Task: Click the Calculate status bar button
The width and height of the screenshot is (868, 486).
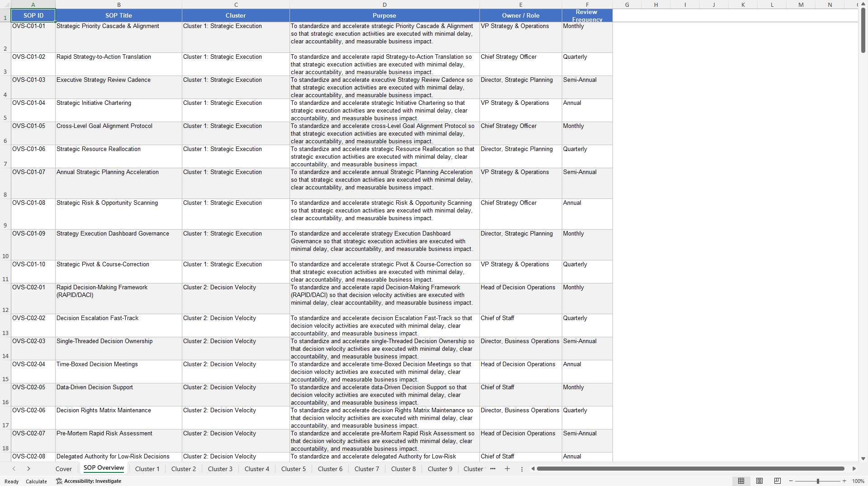Action: click(x=36, y=481)
